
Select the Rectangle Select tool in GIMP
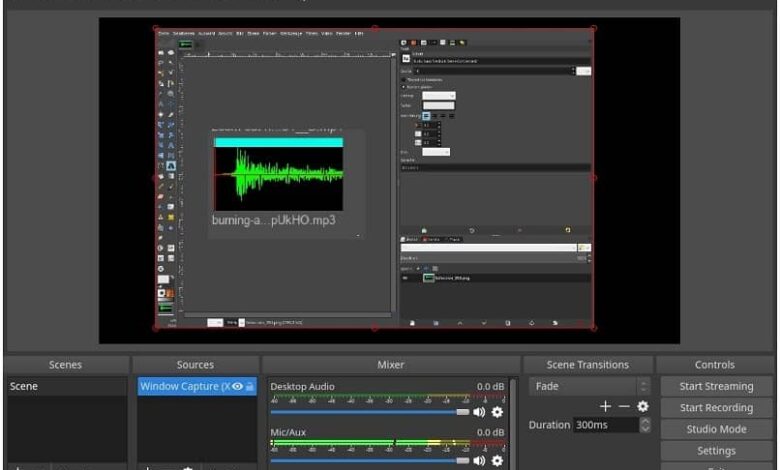tap(161, 52)
